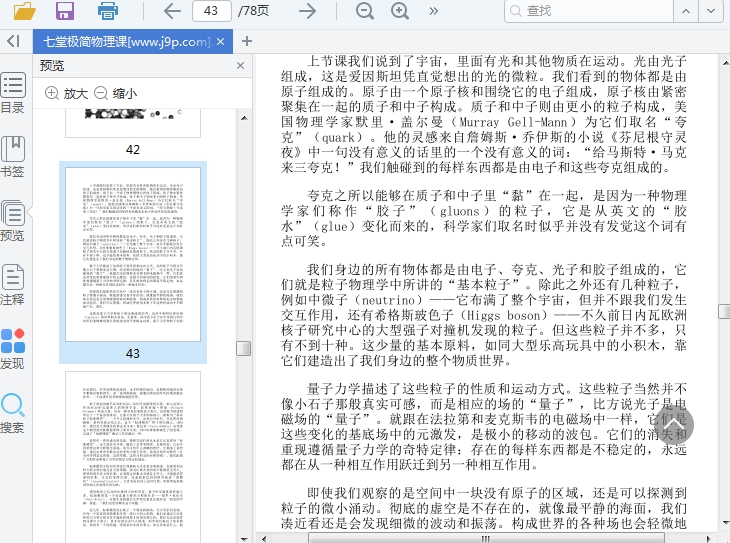This screenshot has width=730, height=543.
Task: Print the document using printer icon
Action: 108,11
